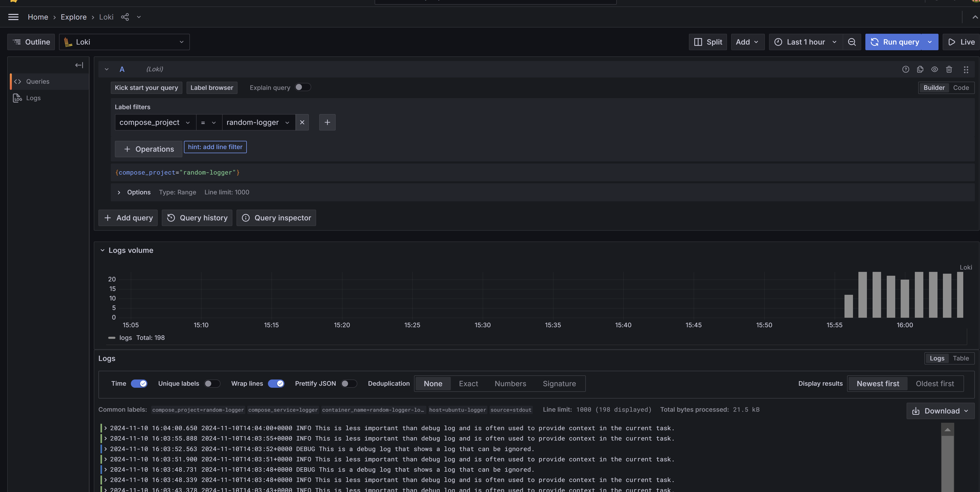Click the Queries outline item
This screenshot has height=492, width=980.
pos(49,81)
